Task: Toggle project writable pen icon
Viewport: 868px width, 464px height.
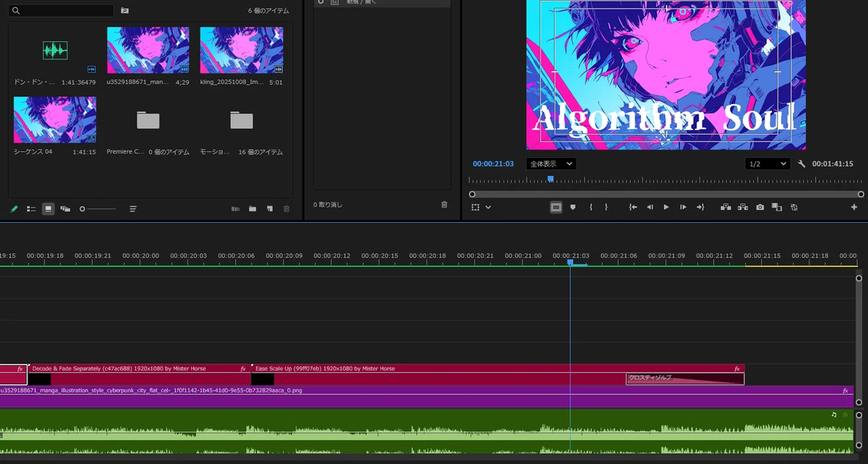Action: point(14,208)
